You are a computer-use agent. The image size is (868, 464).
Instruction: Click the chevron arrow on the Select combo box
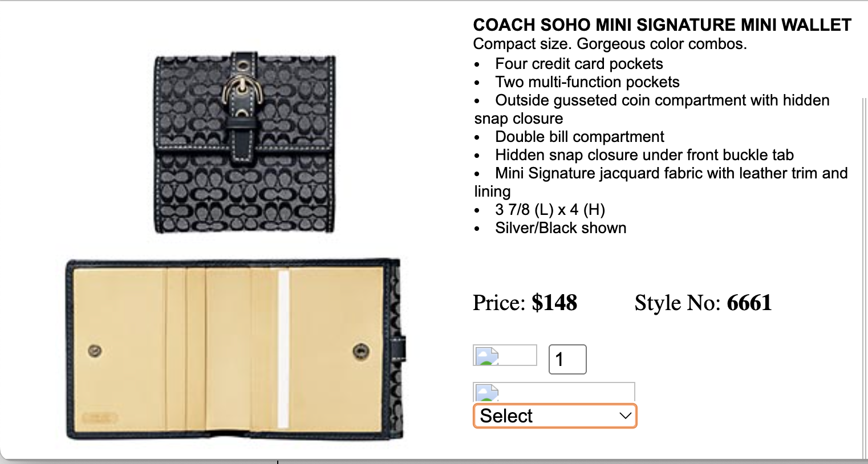tap(625, 416)
